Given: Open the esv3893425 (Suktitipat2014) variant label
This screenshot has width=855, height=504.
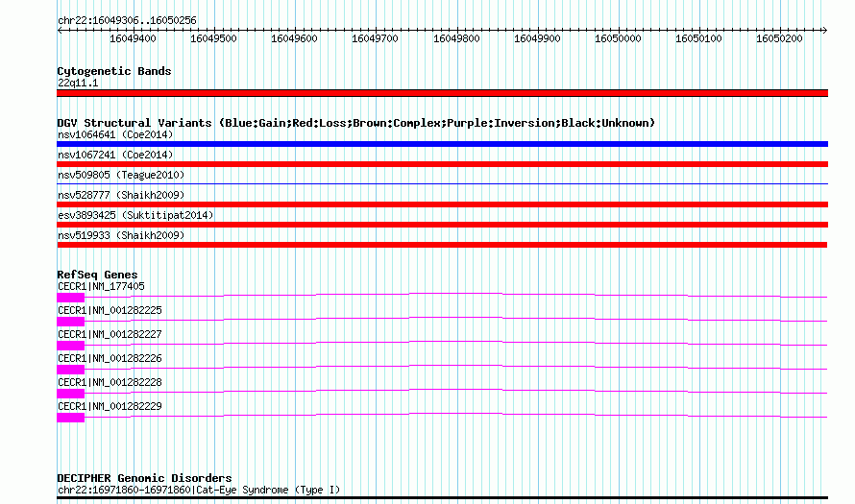Looking at the screenshot, I should pyautogui.click(x=135, y=215).
